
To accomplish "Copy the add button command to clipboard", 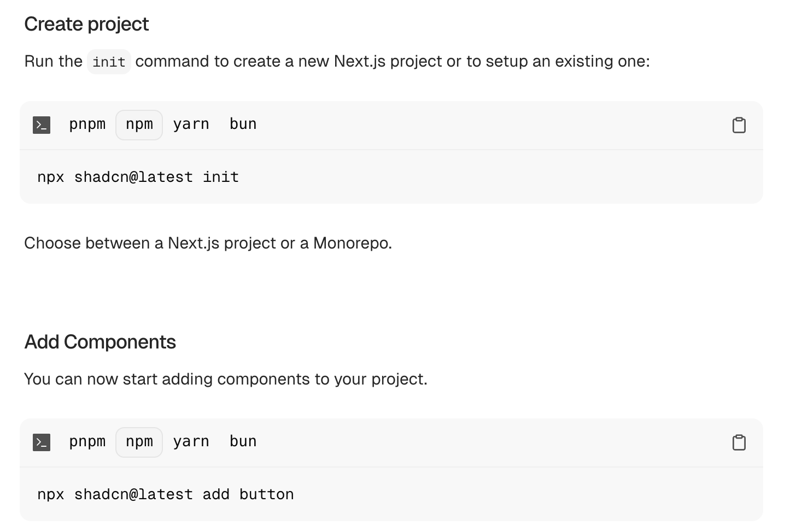I will pyautogui.click(x=739, y=442).
